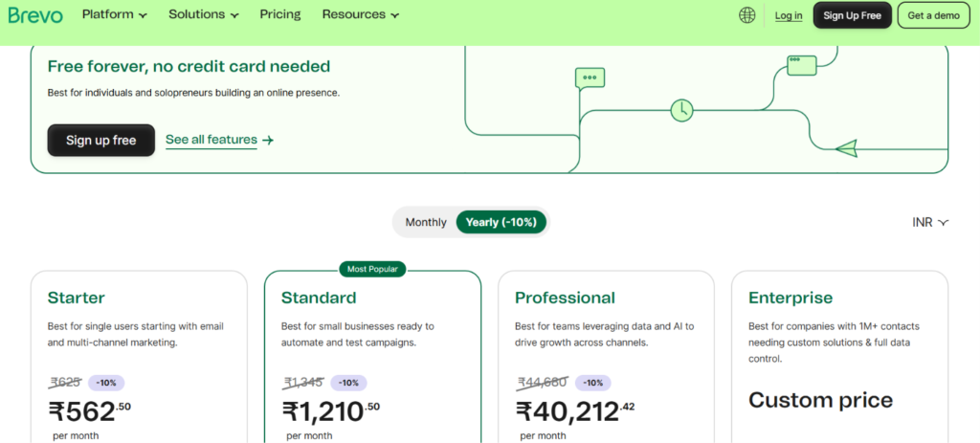Click the Brevo logo
Screen dimensions: 980x443
tap(35, 15)
